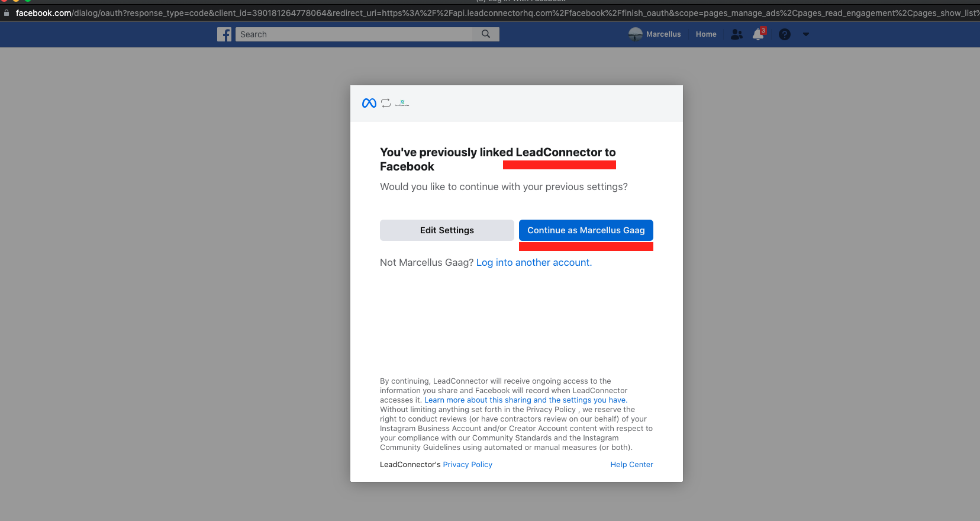Open the notifications bell icon
Image resolution: width=980 pixels, height=521 pixels.
pos(759,34)
